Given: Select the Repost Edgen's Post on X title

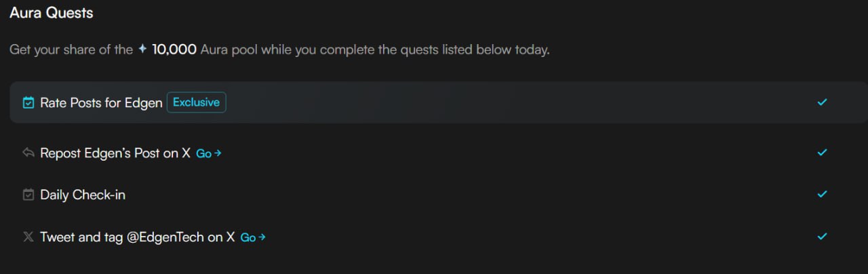Looking at the screenshot, I should (x=115, y=153).
